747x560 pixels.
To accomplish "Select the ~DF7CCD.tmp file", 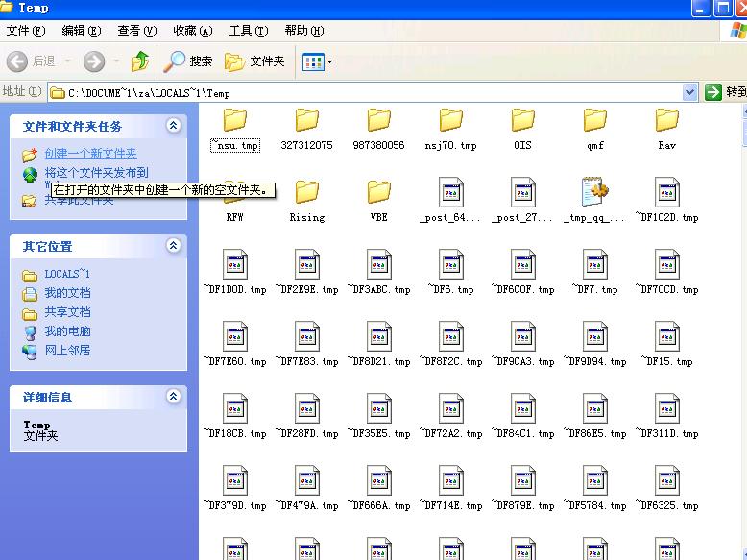I will pos(667,273).
